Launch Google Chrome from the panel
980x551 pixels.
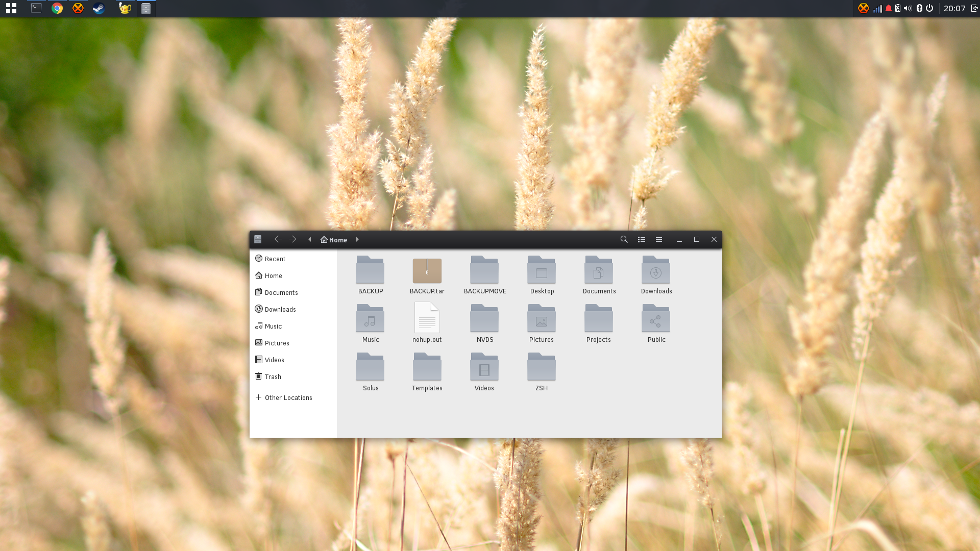[x=57, y=8]
